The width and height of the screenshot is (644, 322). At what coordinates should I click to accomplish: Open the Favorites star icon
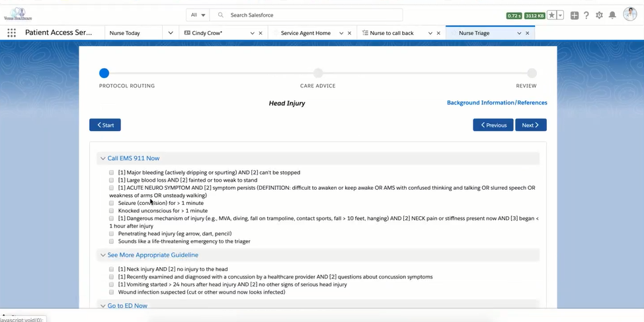point(551,15)
